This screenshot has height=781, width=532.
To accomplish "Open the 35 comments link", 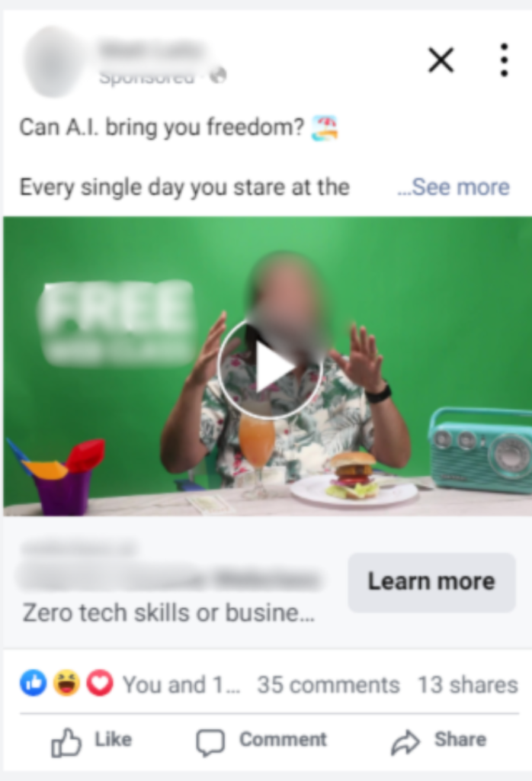I will pos(328,685).
